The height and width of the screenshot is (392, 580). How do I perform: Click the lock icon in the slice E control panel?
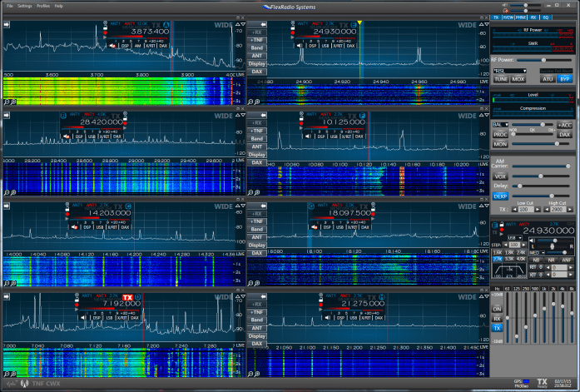[x=502, y=224]
